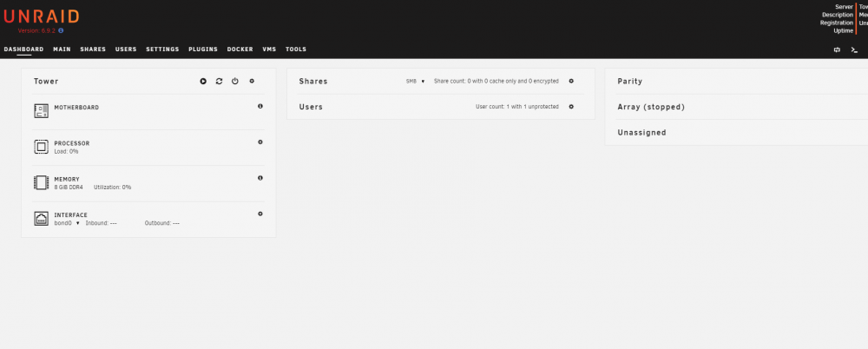Click the Version: 6.9.2 text
Image resolution: width=868 pixels, height=349 pixels.
[x=36, y=31]
